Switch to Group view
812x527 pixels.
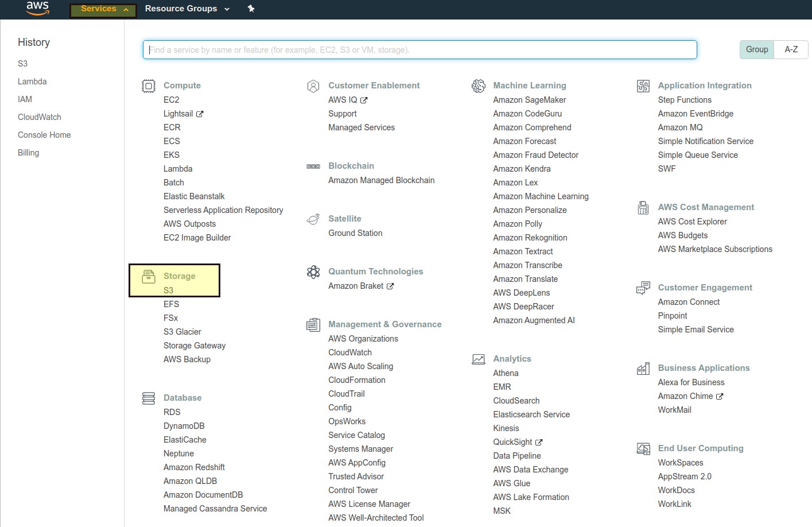point(757,49)
